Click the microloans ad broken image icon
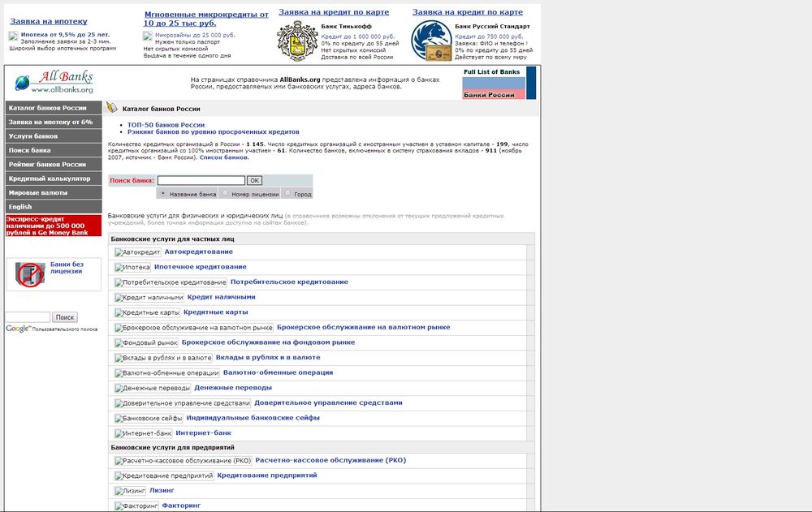This screenshot has height=512, width=812. [148, 36]
